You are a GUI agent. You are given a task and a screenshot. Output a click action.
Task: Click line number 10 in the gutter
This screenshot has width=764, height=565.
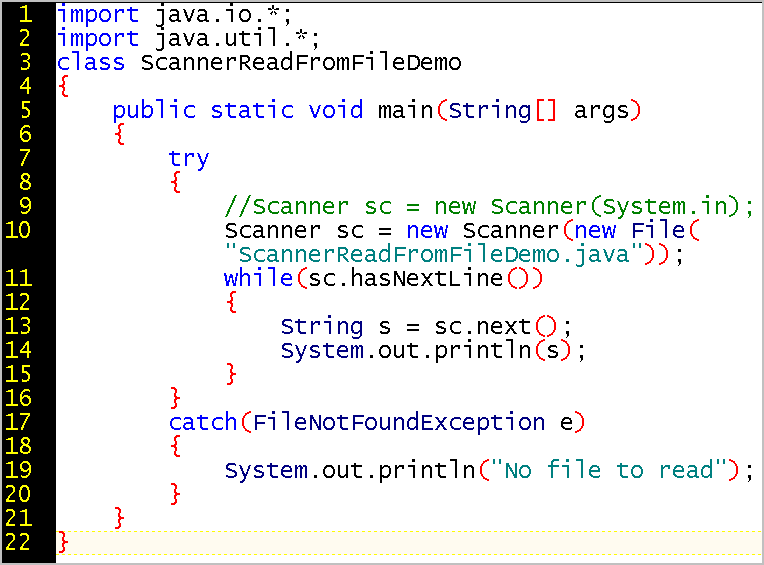(x=18, y=230)
